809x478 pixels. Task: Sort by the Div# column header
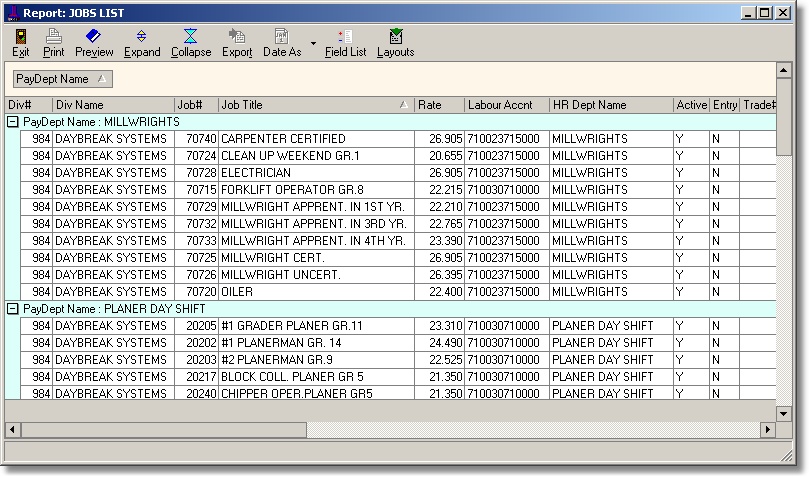click(29, 105)
